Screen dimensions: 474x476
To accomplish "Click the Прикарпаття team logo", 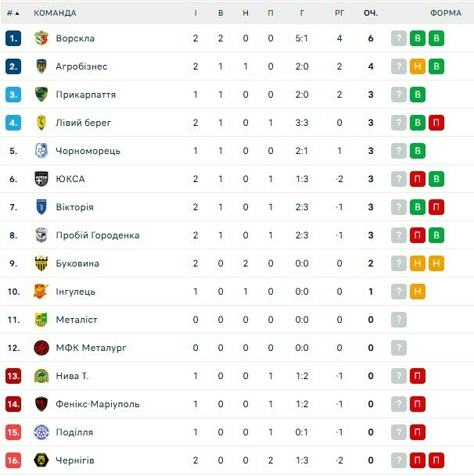I will coord(41,95).
